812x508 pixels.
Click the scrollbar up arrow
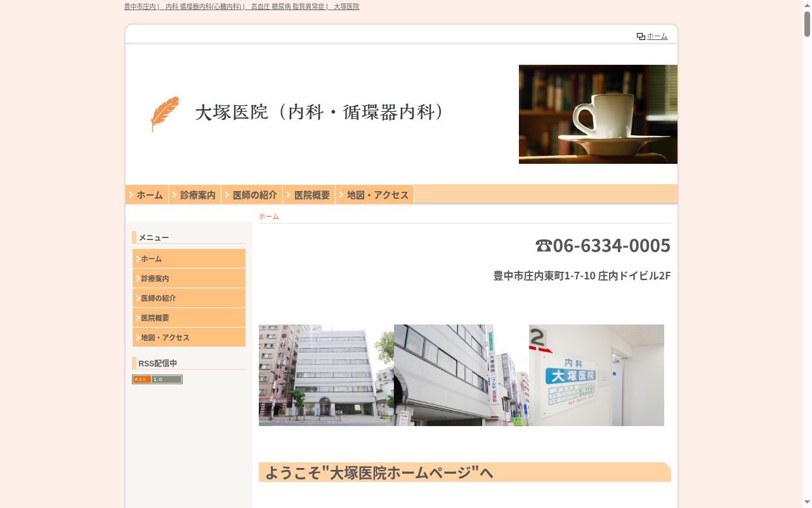click(x=807, y=5)
